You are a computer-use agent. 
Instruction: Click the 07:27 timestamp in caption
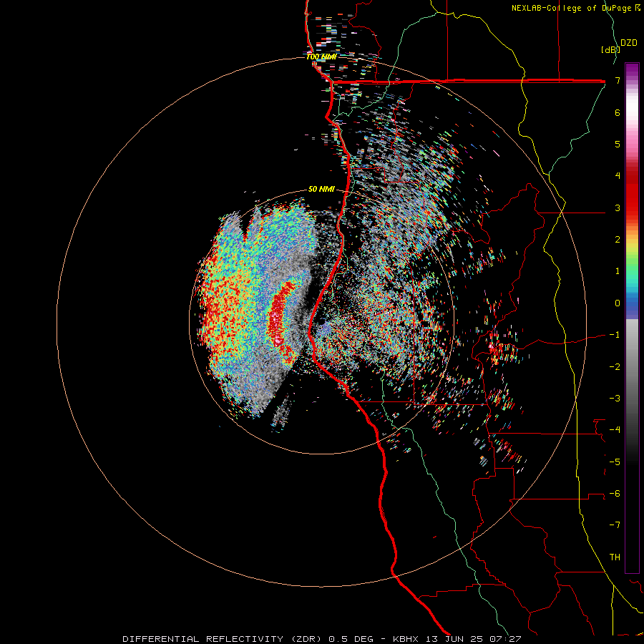[x=505, y=639]
